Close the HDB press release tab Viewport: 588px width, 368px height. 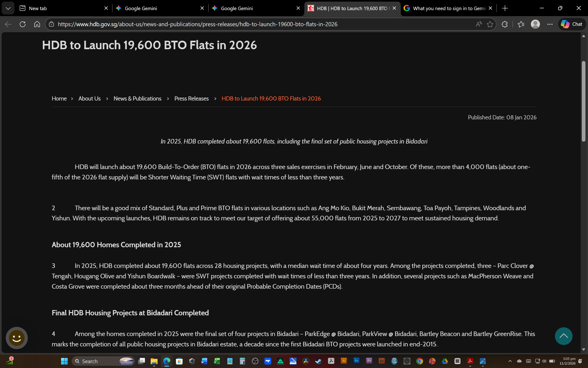[394, 8]
